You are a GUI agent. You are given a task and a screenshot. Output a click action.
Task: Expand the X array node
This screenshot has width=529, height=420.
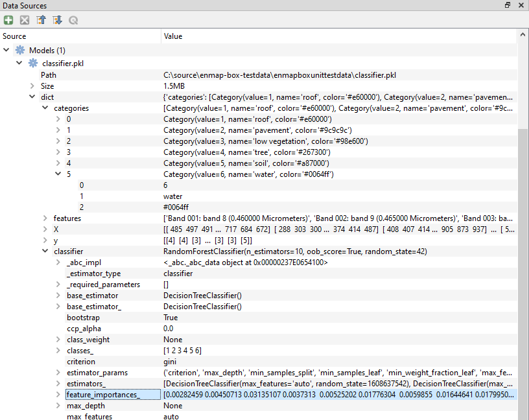point(45,229)
